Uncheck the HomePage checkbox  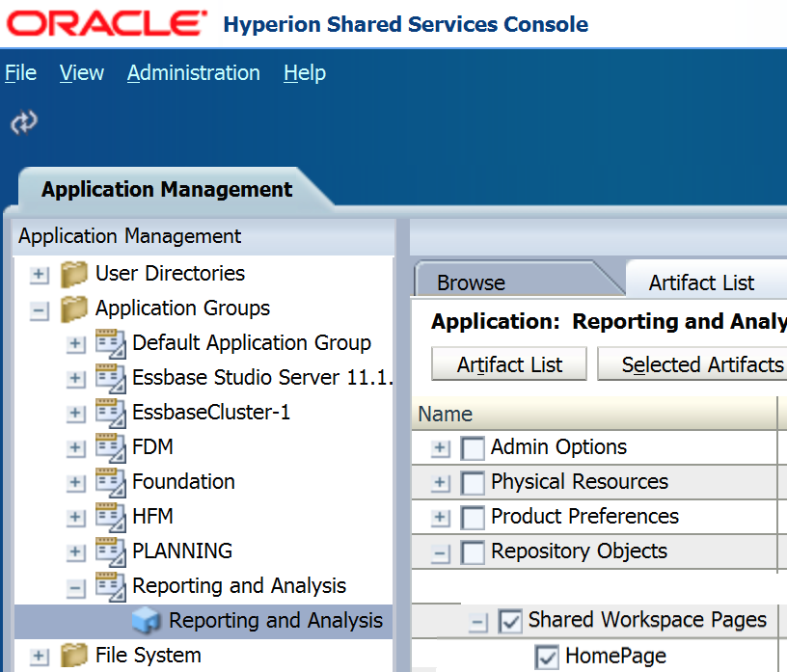coord(547,658)
